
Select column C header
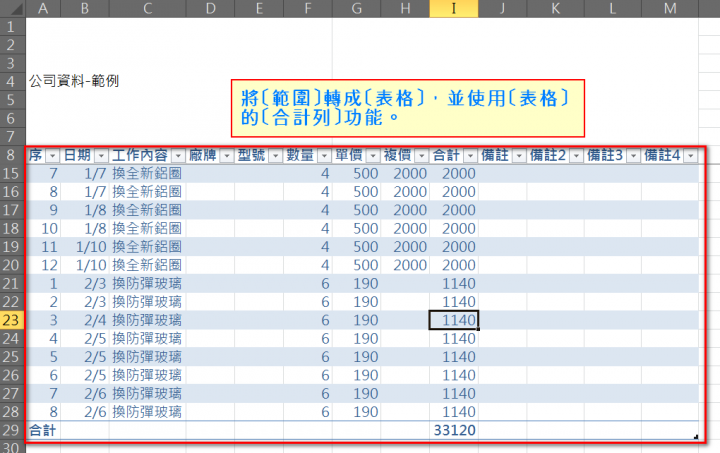(x=147, y=8)
